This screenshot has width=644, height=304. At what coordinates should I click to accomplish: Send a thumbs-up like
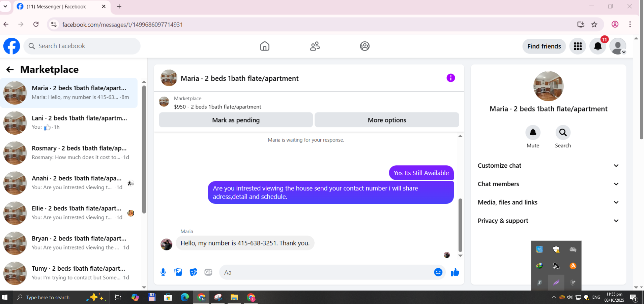coord(455,272)
